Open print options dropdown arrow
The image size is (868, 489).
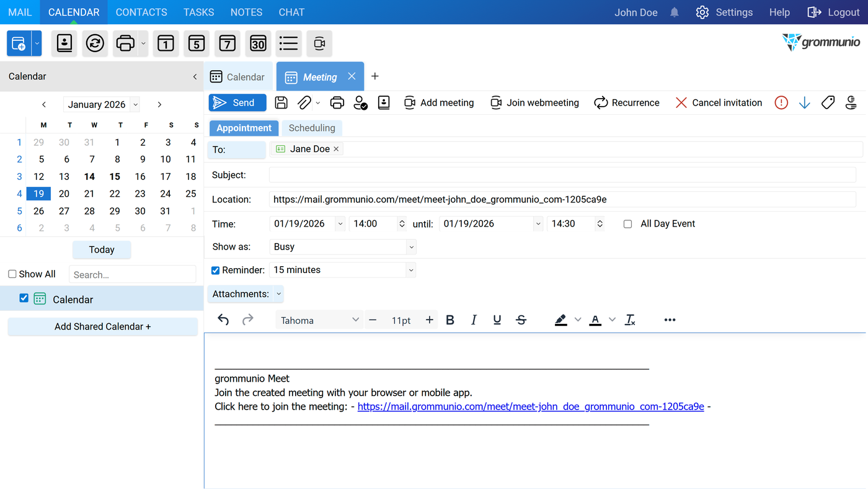[x=143, y=43]
